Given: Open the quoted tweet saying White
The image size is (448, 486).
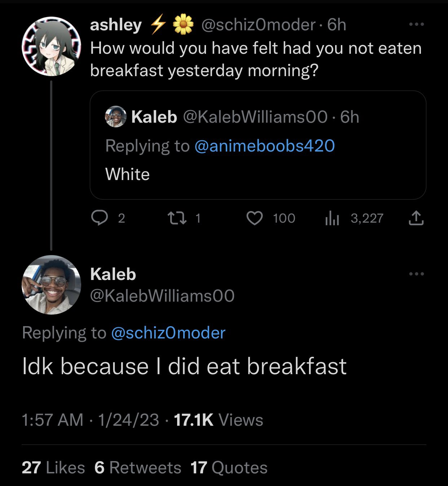Looking at the screenshot, I should coord(258,145).
